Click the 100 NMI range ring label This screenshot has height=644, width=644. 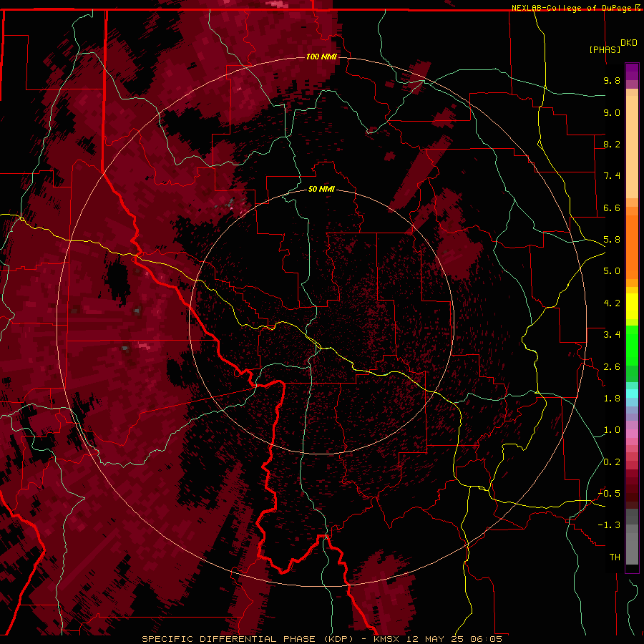click(321, 57)
